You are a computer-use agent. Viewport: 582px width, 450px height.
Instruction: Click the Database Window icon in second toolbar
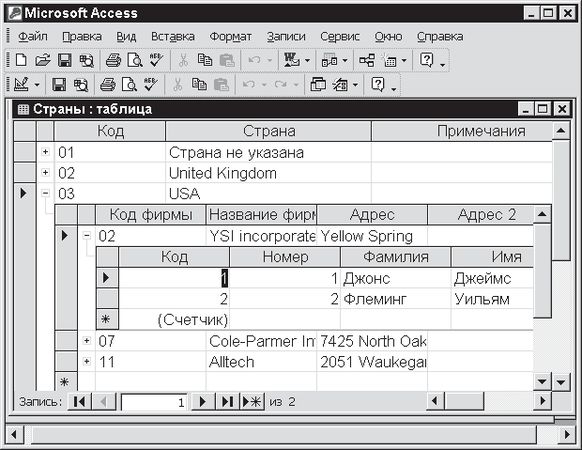tap(318, 84)
